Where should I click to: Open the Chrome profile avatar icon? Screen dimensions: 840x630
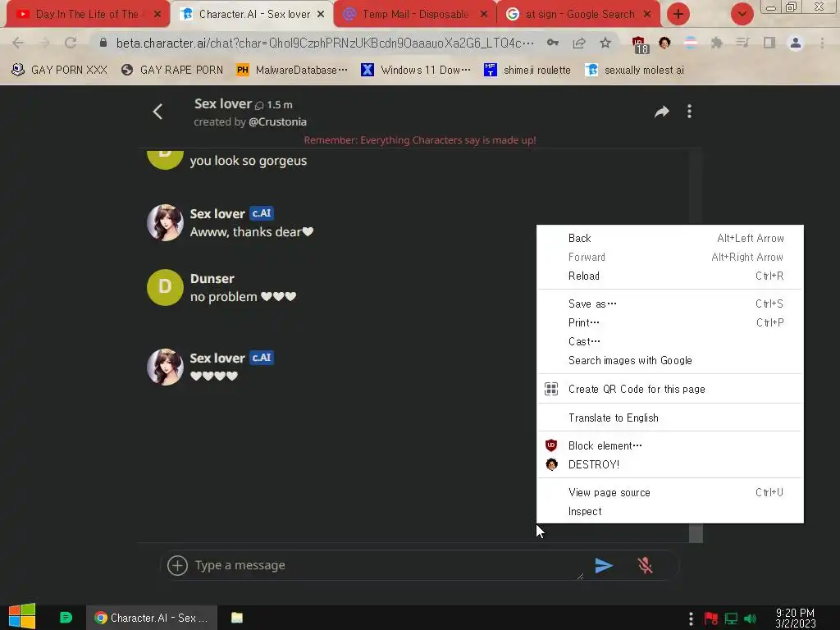coord(796,43)
